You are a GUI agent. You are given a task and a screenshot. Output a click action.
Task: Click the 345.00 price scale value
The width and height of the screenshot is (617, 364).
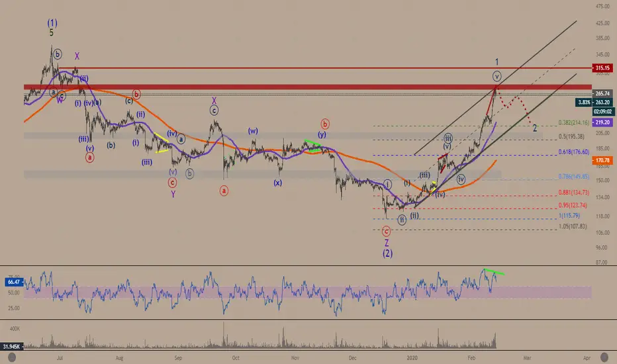click(602, 54)
